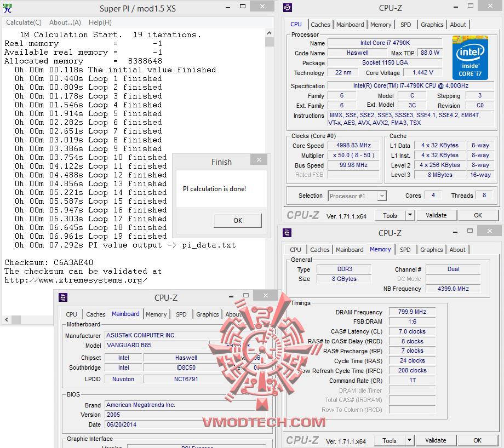Click Validate in the Memory CPU-Z window
The height and width of the screenshot is (448, 504).
(435, 440)
